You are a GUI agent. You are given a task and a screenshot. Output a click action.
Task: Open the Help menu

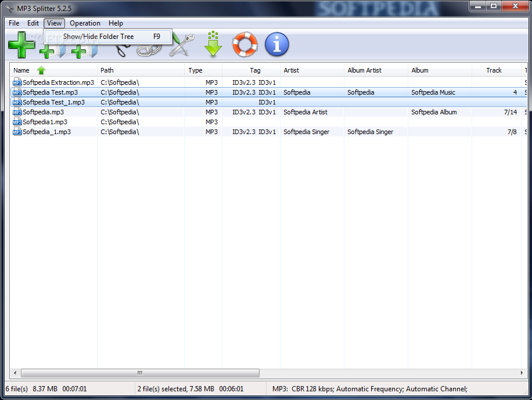[116, 23]
